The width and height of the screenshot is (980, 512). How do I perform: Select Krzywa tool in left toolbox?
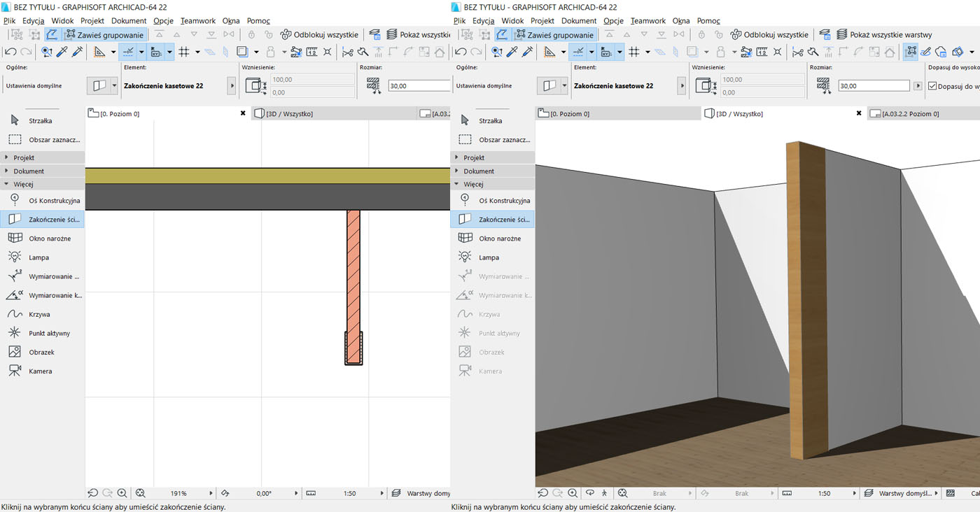40,314
